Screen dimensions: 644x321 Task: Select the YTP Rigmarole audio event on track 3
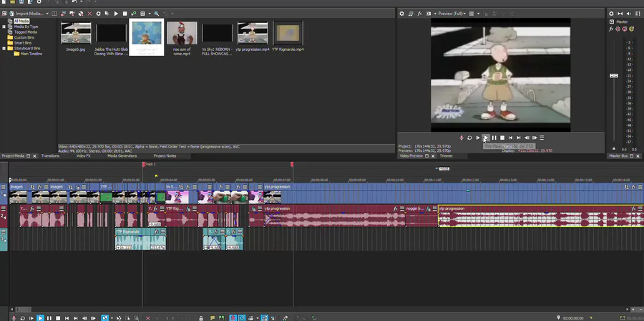coord(140,239)
